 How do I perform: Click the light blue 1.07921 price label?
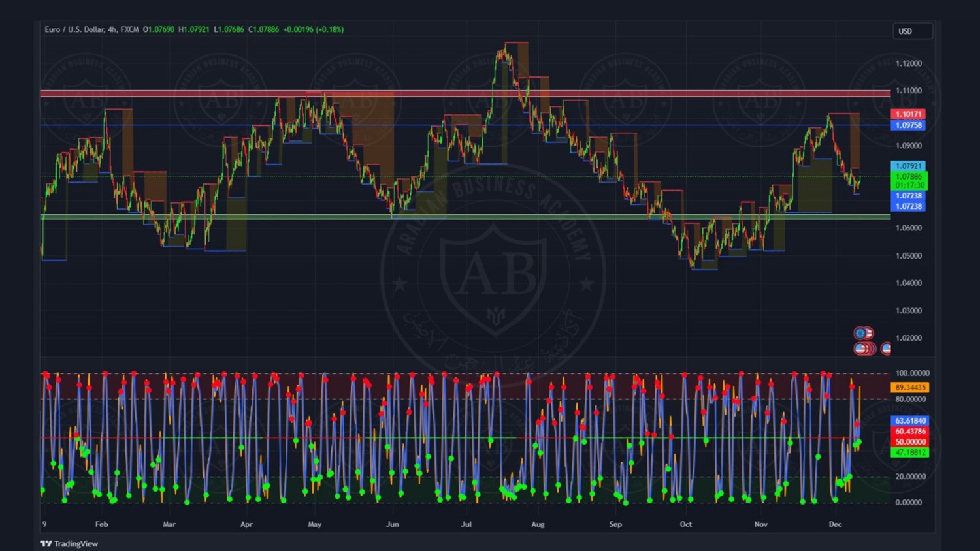click(x=907, y=166)
